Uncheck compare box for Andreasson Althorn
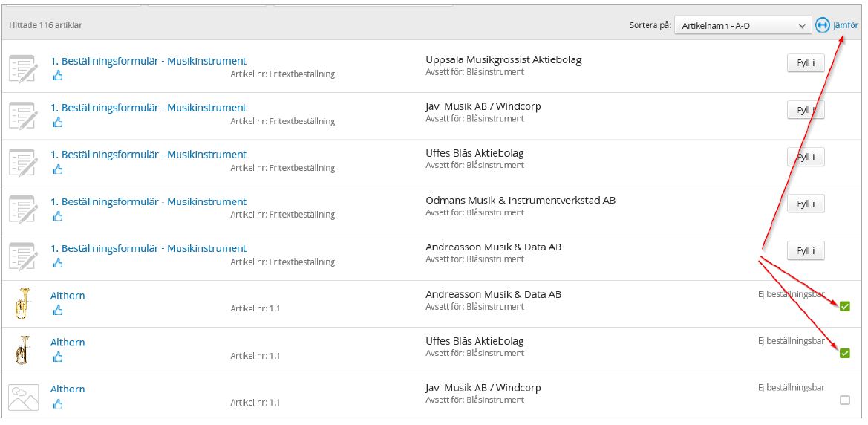 844,306
